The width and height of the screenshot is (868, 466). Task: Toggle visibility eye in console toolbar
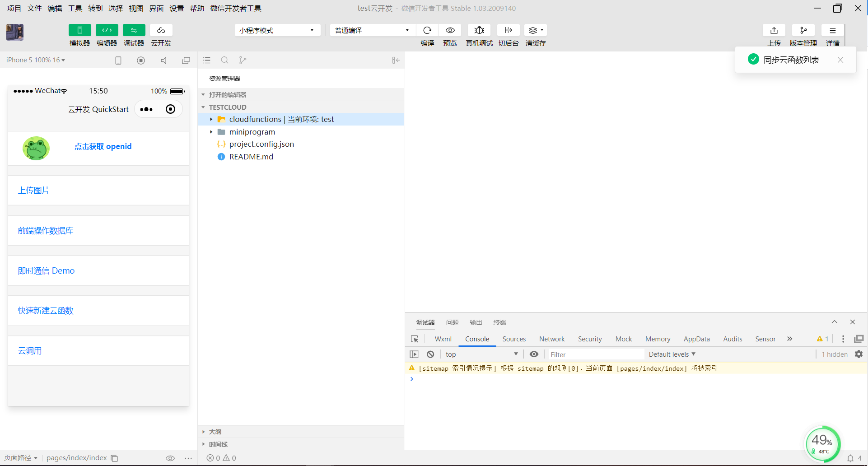coord(534,354)
